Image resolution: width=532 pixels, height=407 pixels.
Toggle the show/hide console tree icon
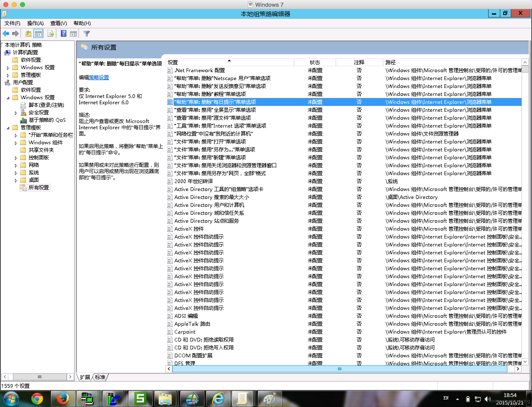point(38,34)
